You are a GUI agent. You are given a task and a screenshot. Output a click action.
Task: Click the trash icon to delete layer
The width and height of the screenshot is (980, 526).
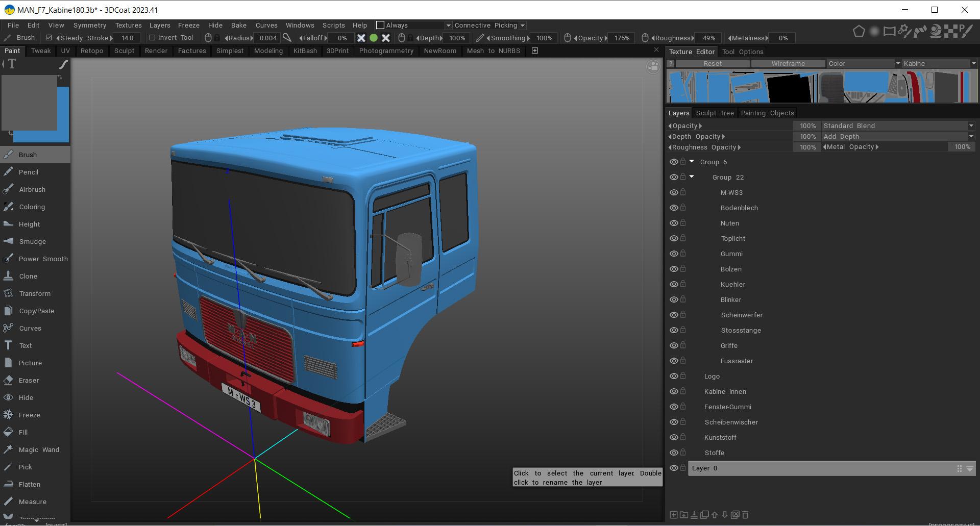click(745, 515)
